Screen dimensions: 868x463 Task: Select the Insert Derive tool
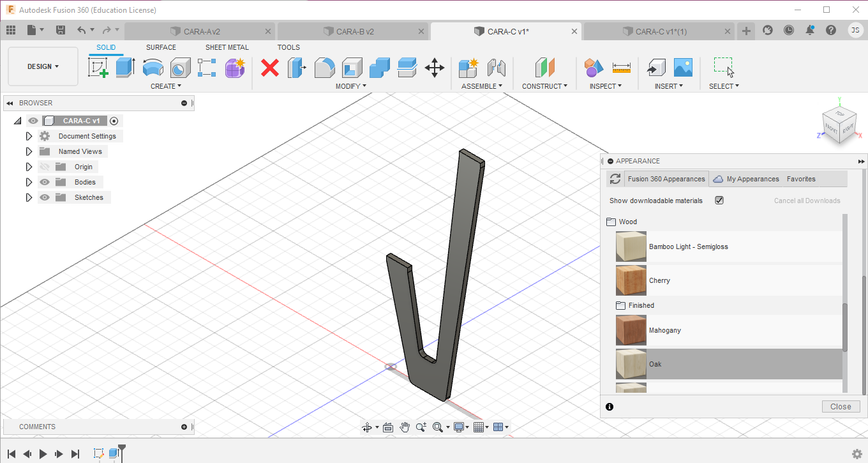click(655, 67)
